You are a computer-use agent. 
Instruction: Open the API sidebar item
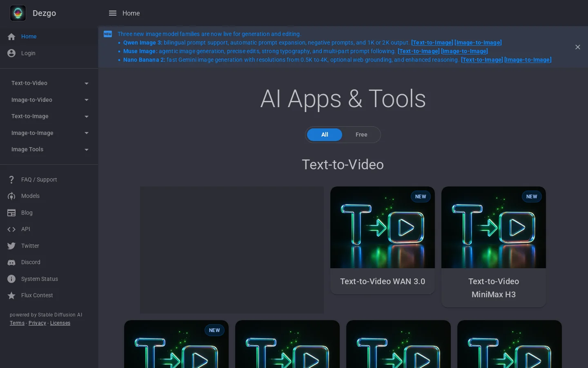pyautogui.click(x=49, y=229)
